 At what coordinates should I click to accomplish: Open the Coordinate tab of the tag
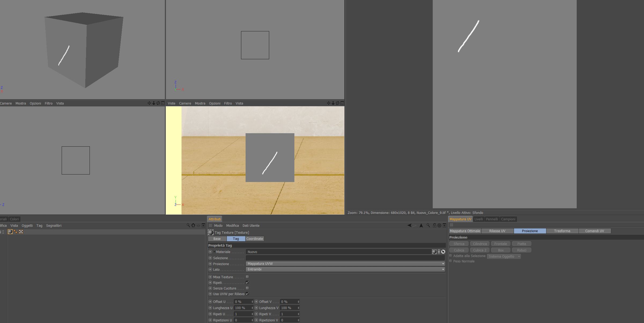pos(254,239)
